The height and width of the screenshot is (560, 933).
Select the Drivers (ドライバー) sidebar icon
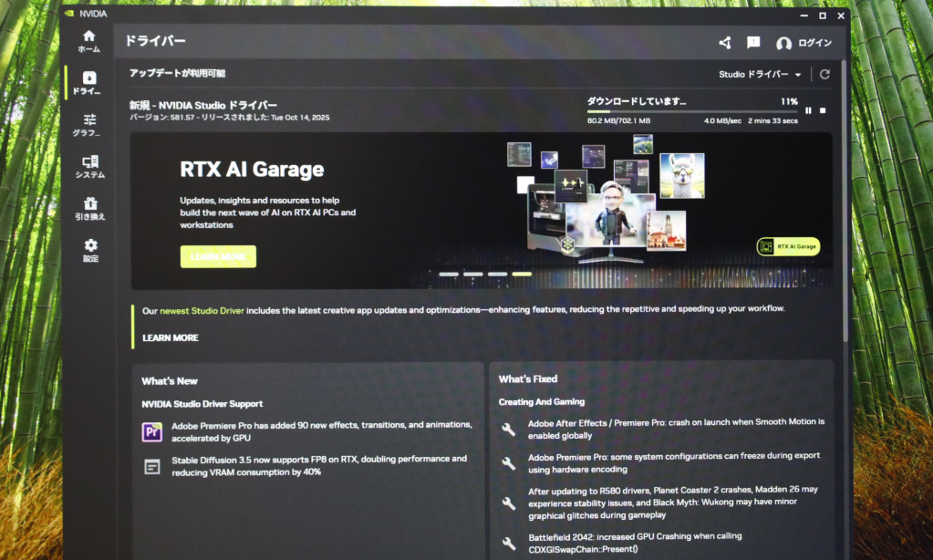click(88, 83)
